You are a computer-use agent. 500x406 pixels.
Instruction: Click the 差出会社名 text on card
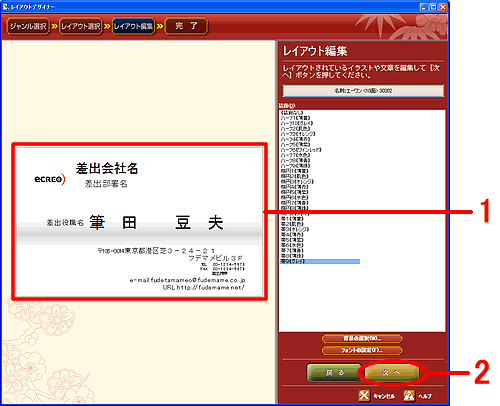point(107,168)
